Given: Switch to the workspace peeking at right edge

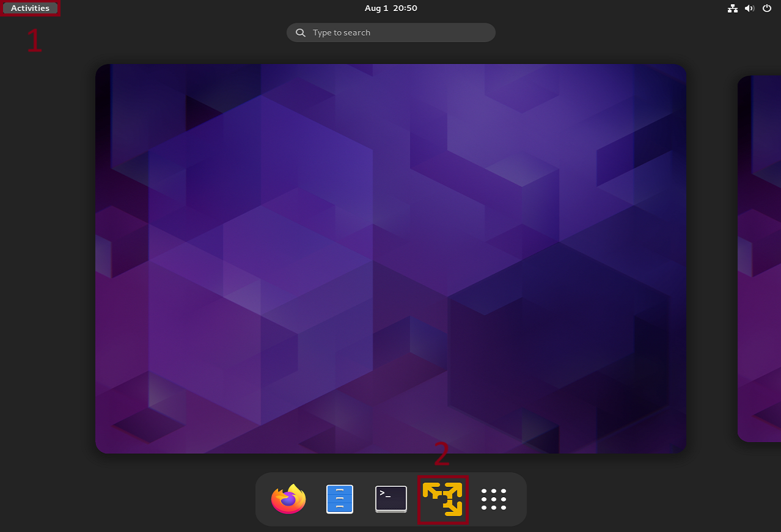Looking at the screenshot, I should tap(759, 258).
